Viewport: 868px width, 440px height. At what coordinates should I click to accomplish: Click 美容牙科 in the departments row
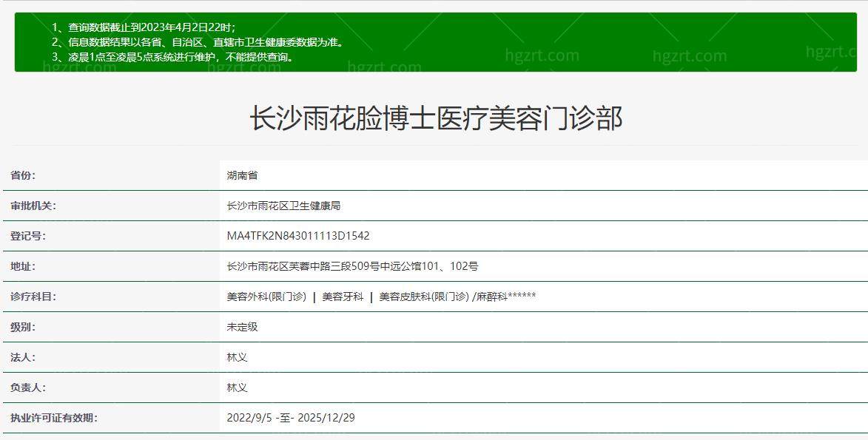click(343, 297)
